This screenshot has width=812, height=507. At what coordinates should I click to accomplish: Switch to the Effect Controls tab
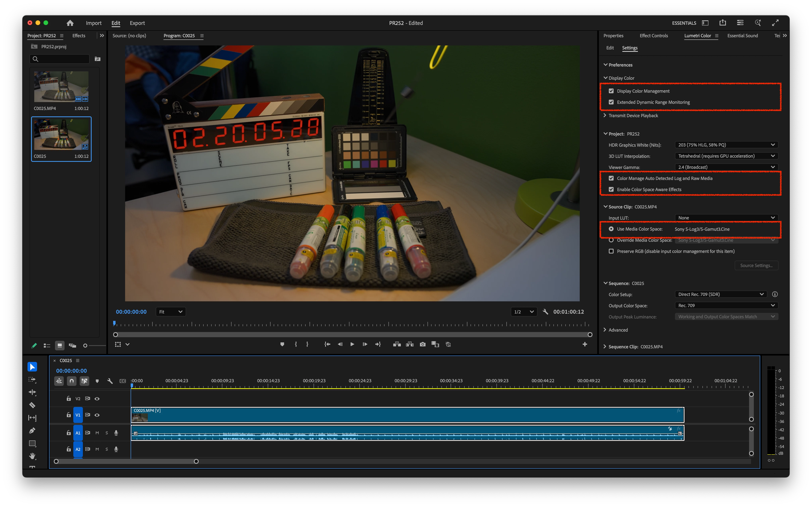[x=653, y=35]
